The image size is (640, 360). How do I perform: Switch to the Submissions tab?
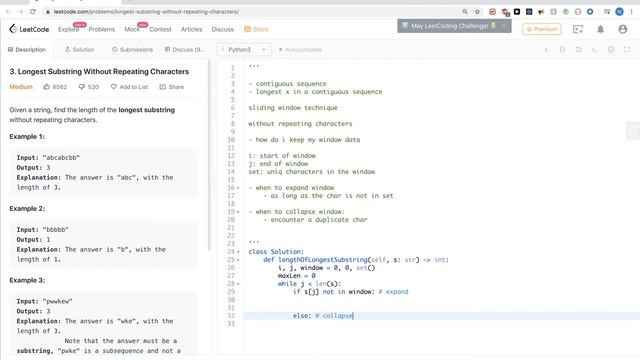coord(132,49)
